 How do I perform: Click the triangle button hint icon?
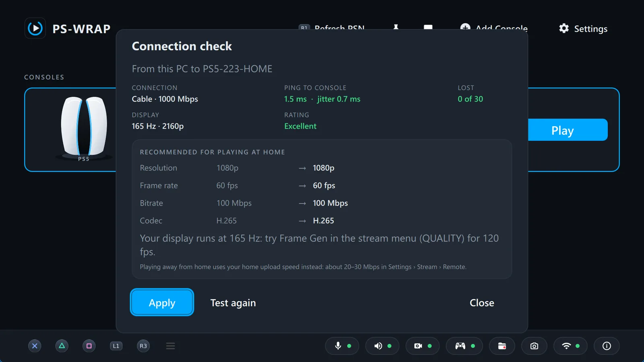(x=62, y=346)
